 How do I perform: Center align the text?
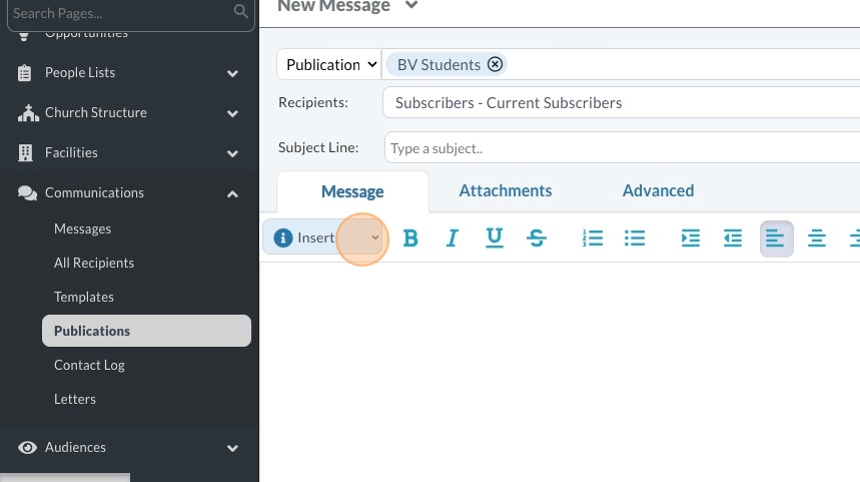(817, 238)
